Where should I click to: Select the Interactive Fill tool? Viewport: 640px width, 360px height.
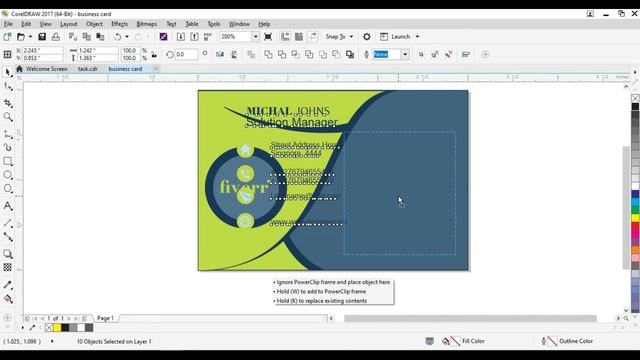7,299
